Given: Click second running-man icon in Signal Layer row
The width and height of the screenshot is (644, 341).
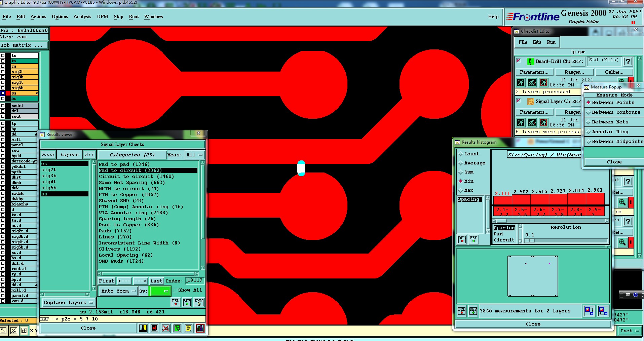Looking at the screenshot, I should (532, 122).
